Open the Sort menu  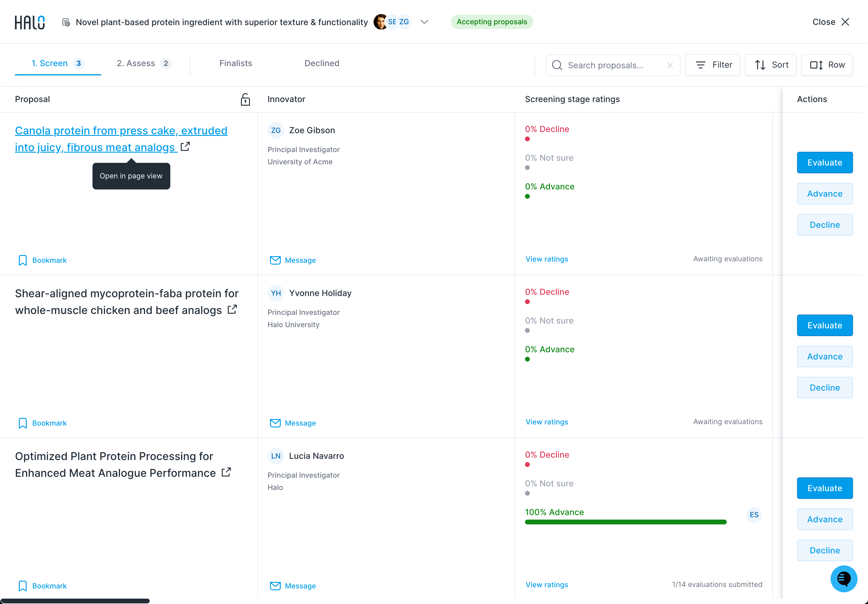[x=770, y=65]
